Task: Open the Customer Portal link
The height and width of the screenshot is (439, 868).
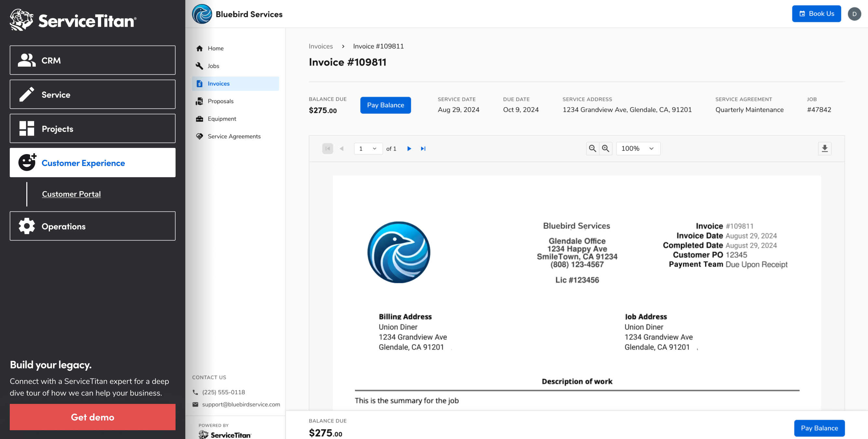Action: [x=71, y=194]
